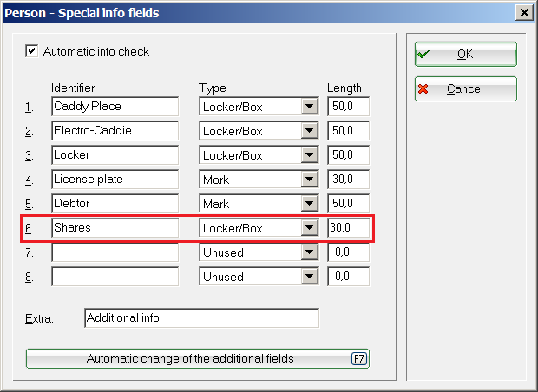Click the empty identifier field in row 8
This screenshot has width=538, height=392.
point(115,277)
